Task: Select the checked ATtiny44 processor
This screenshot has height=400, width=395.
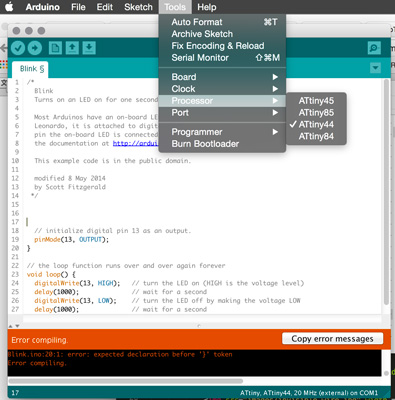Action: 316,125
